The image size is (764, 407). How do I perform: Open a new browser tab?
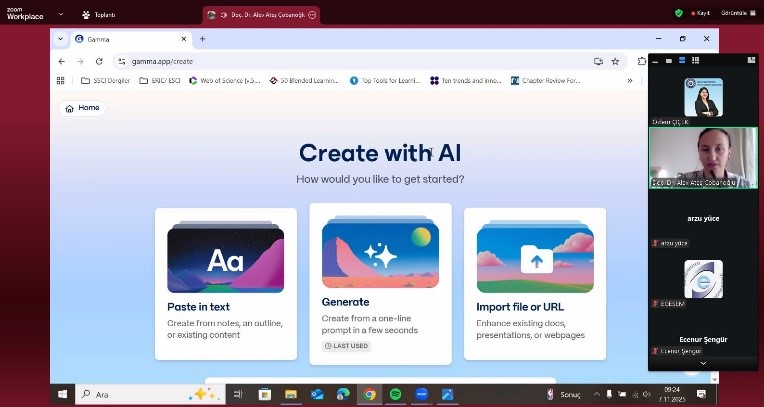click(x=202, y=39)
